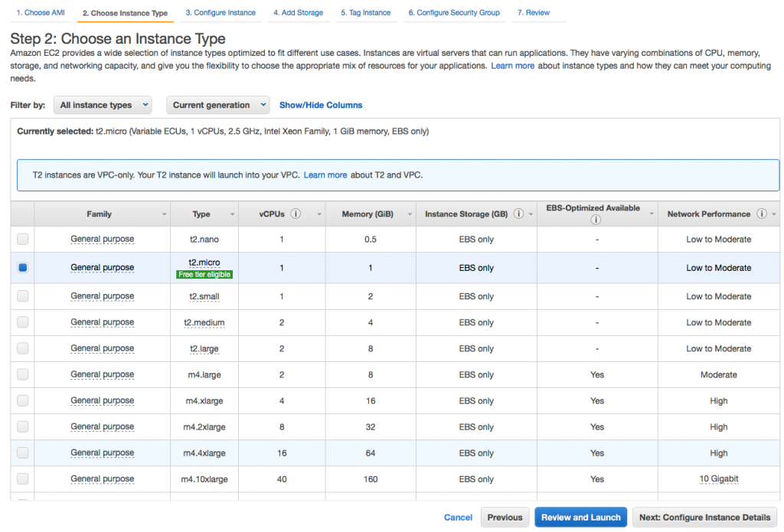Click the t2.nano type label

pos(204,239)
